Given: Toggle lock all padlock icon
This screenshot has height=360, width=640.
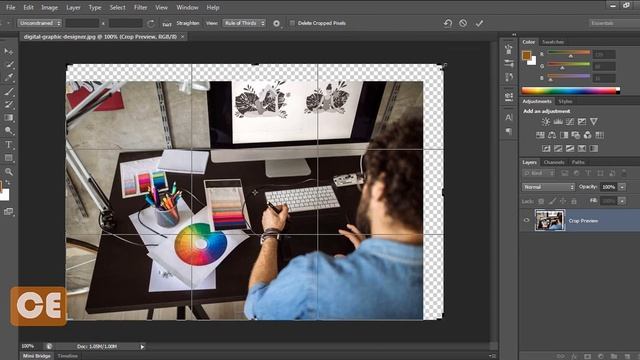Looking at the screenshot, I should [x=574, y=201].
